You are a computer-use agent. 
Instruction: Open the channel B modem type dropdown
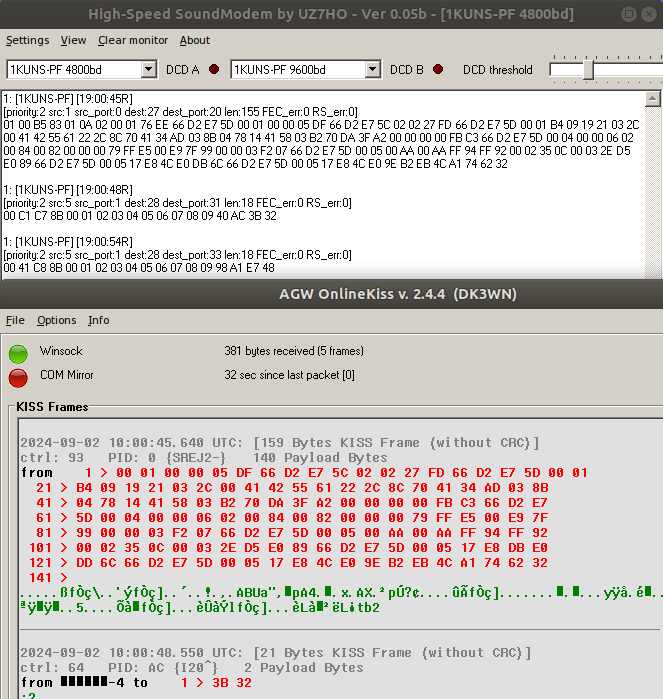coord(373,70)
